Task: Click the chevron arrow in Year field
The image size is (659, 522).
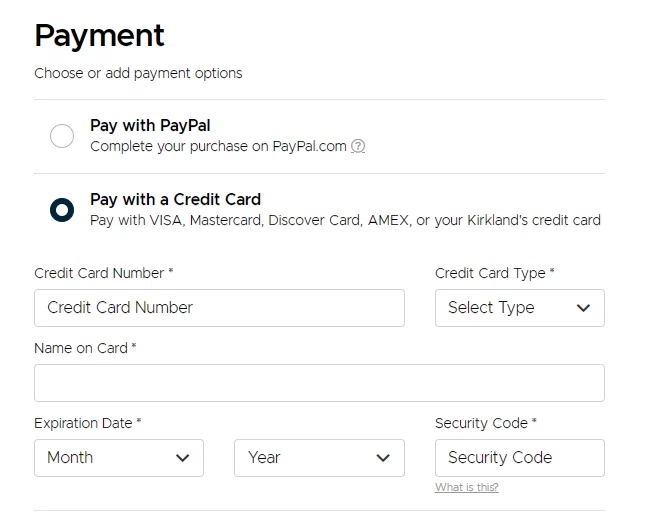Action: (x=383, y=458)
